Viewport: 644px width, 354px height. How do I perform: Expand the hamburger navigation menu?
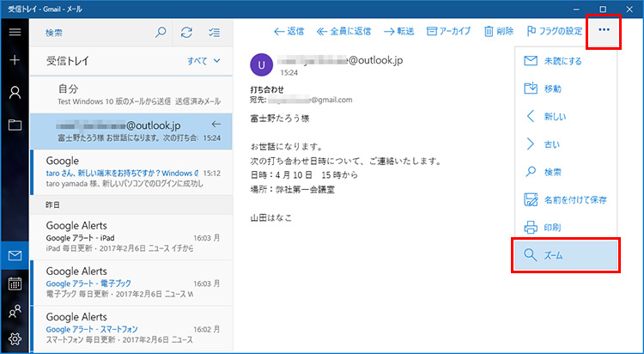(x=15, y=32)
